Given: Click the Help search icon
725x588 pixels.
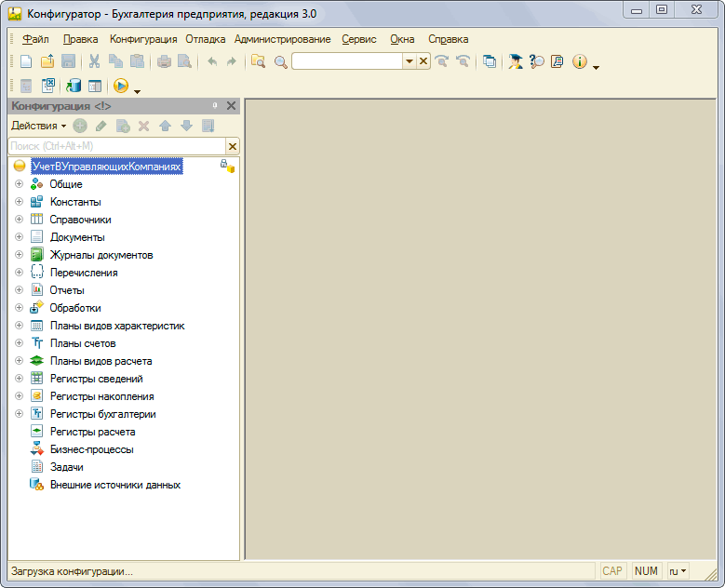Looking at the screenshot, I should pos(536,61).
